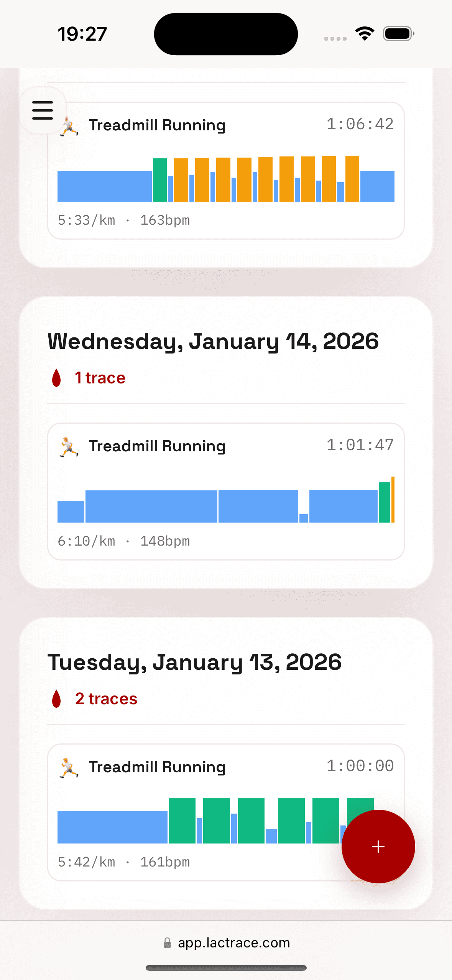Click runner icon on January 14 workout

click(x=69, y=447)
